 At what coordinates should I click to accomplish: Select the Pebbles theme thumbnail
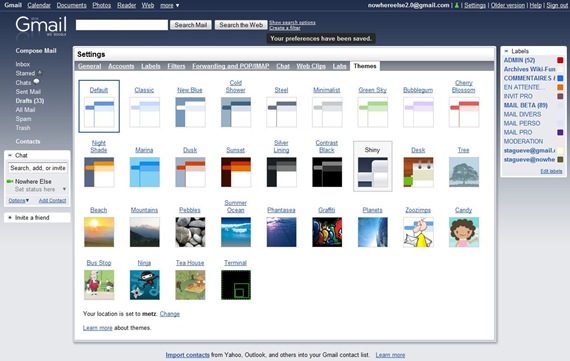[190, 232]
